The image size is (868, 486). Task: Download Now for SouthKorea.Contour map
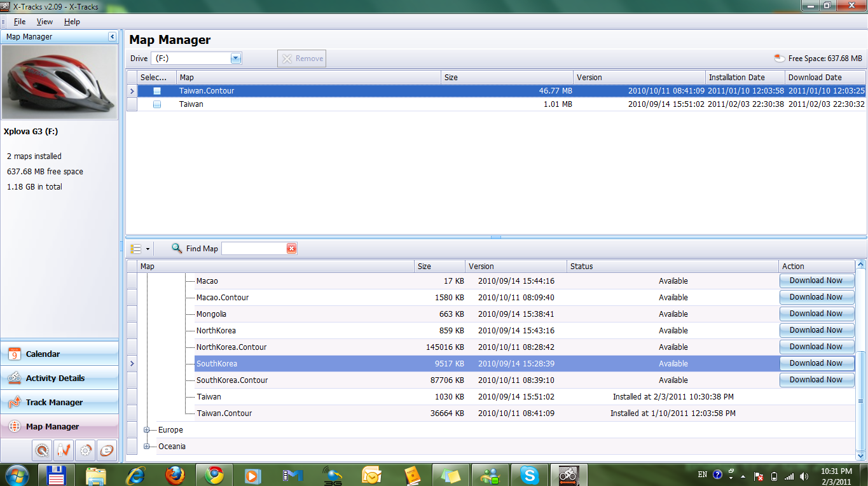coord(816,380)
